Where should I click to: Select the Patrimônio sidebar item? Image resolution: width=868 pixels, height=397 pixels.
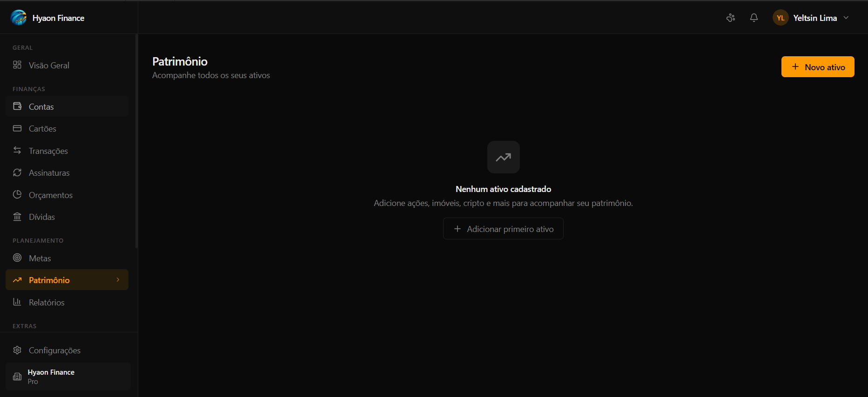pos(67,280)
